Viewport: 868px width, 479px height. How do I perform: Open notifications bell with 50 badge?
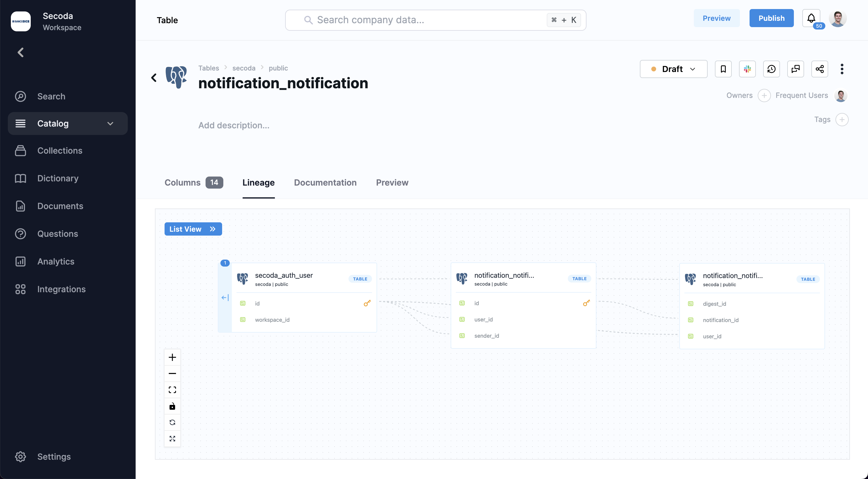pos(811,18)
